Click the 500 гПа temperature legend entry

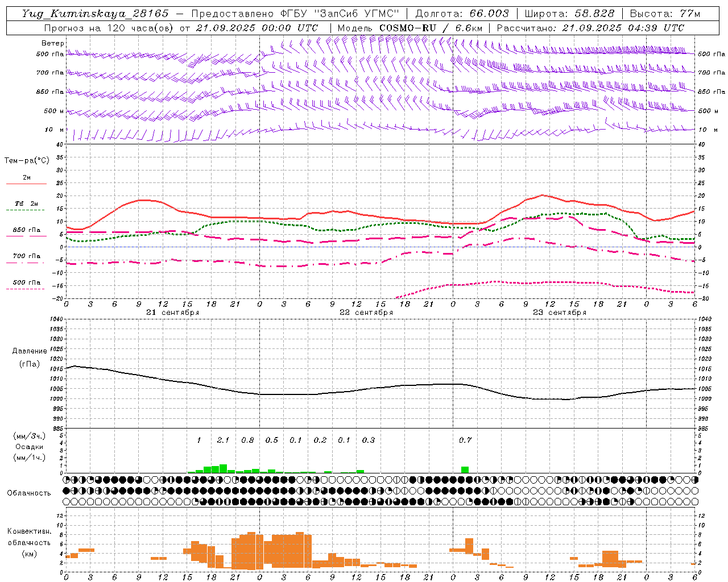(x=27, y=282)
